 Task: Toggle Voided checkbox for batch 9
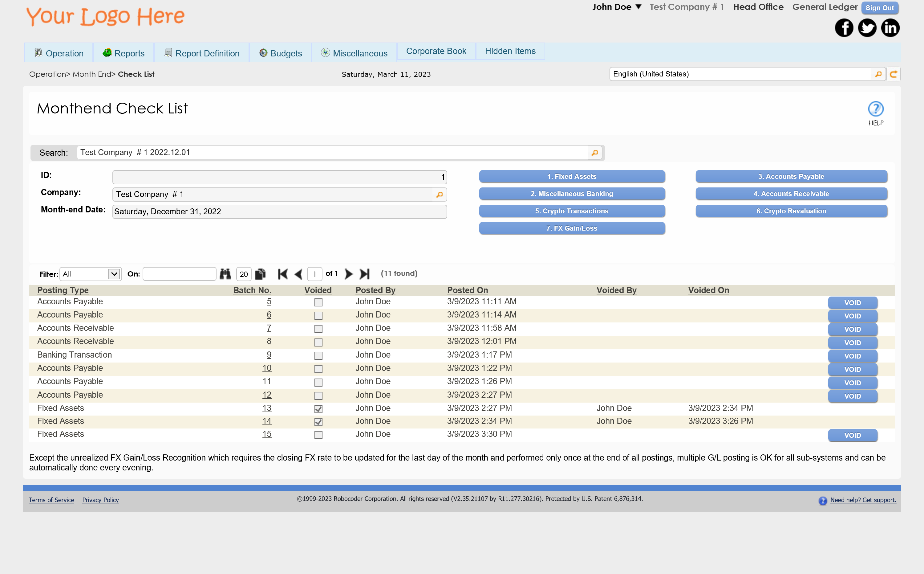(x=318, y=355)
